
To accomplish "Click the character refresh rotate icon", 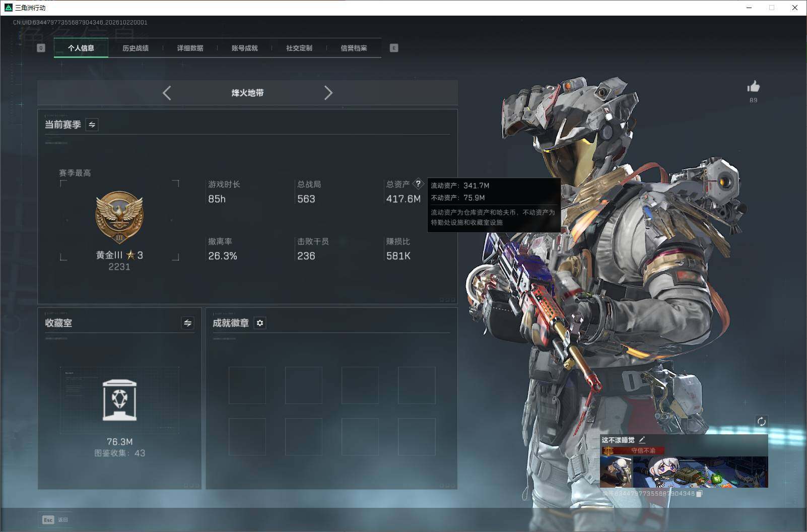I will (x=761, y=421).
